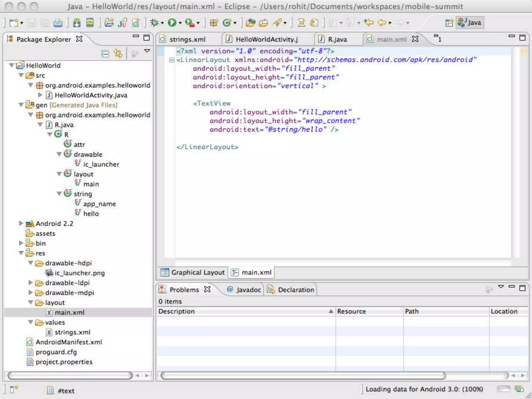Click the New Android XML file icon

pyautogui.click(x=136, y=23)
